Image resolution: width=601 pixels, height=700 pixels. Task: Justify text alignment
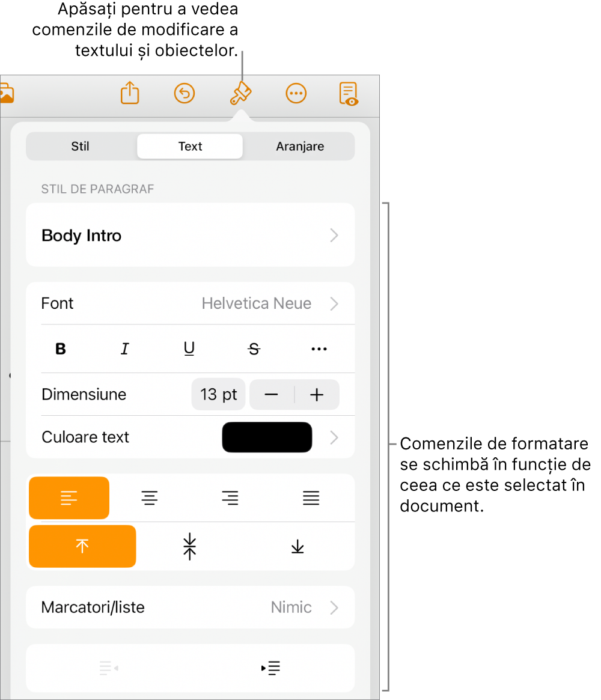pos(311,498)
